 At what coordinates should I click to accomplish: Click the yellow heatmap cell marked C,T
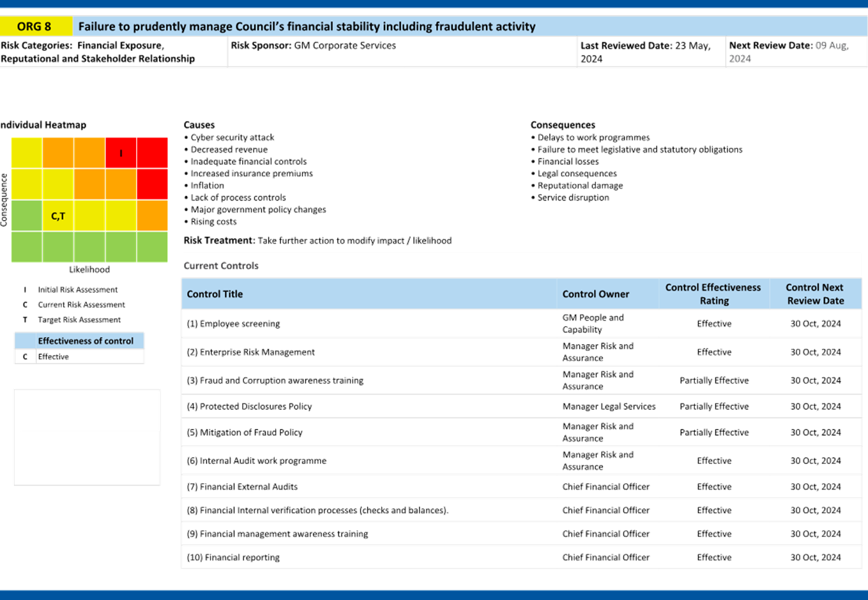tap(58, 216)
